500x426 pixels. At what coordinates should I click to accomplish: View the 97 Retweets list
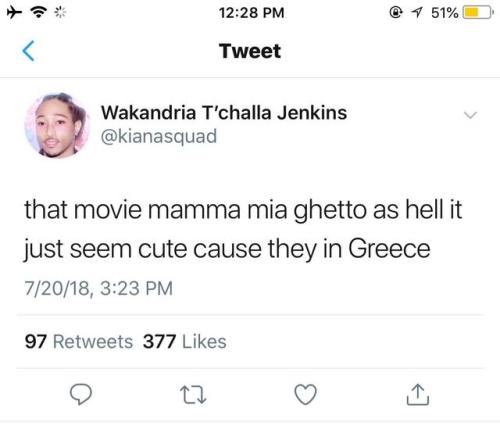click(79, 342)
